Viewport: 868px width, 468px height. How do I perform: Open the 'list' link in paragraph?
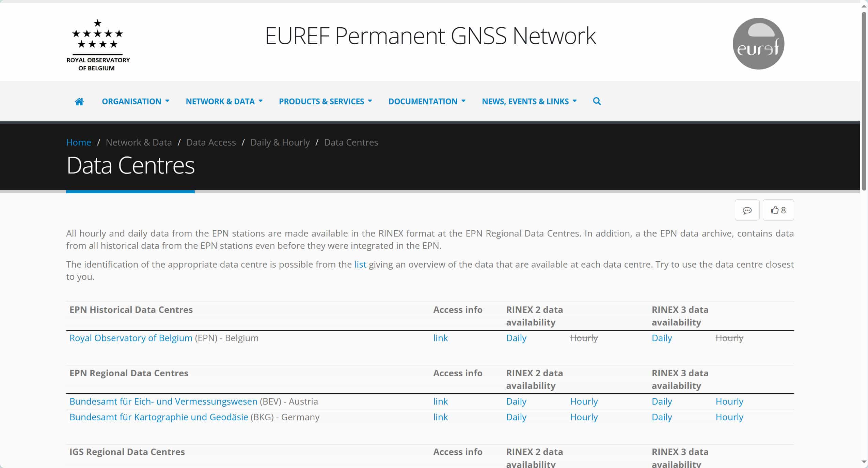coord(360,265)
